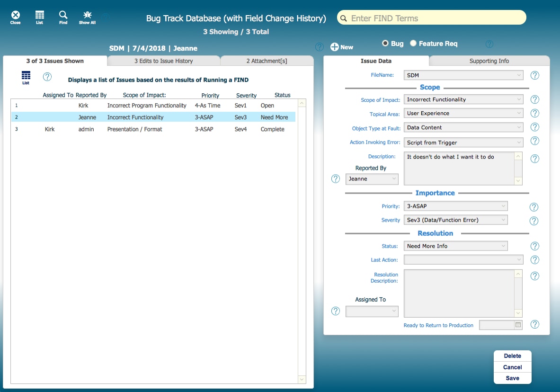This screenshot has width=560, height=392.
Task: Click the New plus icon
Action: (x=335, y=47)
